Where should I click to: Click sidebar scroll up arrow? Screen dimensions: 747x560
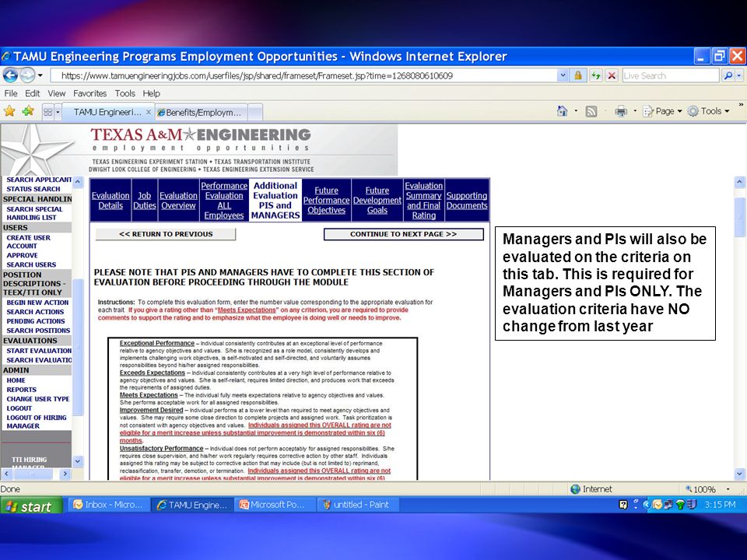(78, 182)
